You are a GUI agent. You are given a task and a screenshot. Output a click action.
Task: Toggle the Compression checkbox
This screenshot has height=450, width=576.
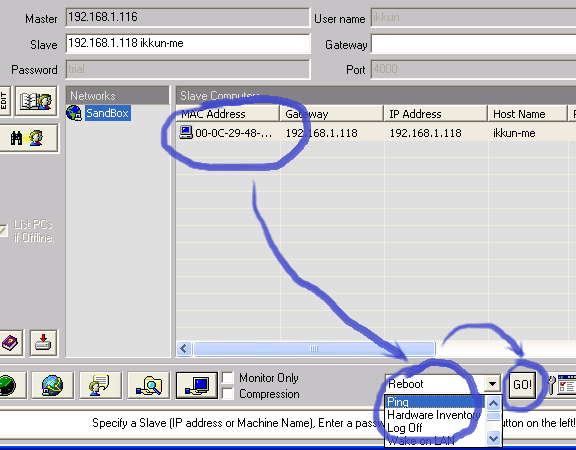228,393
